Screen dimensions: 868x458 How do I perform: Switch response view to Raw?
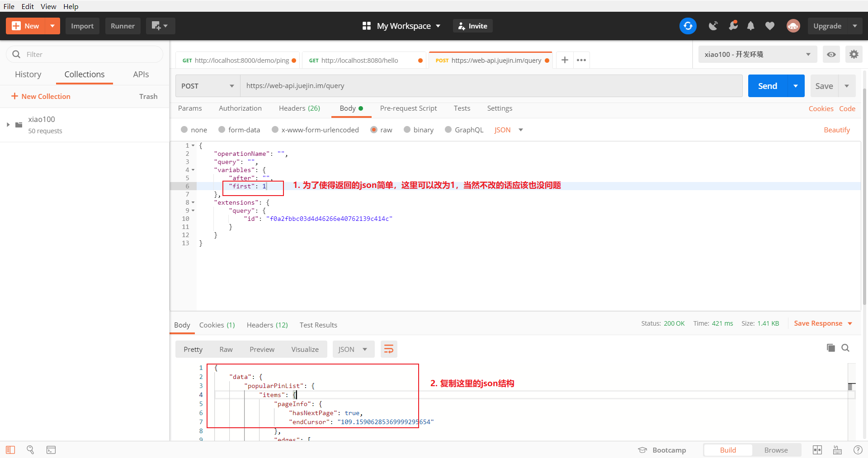(x=226, y=349)
